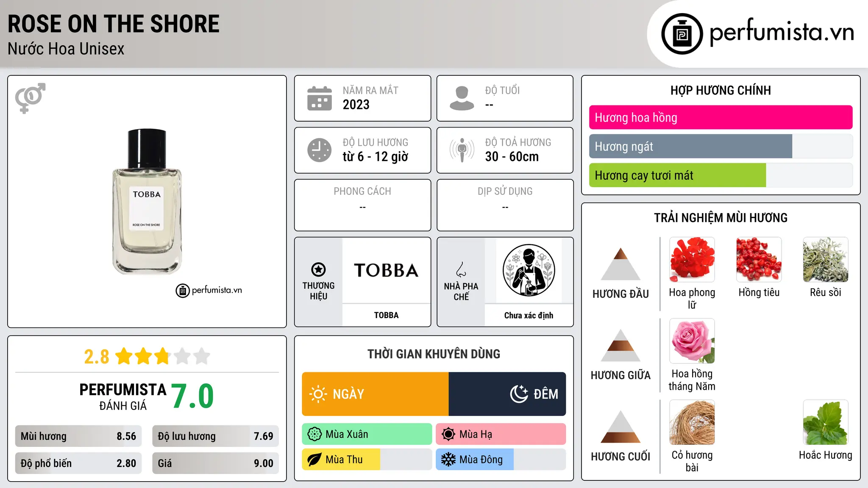Click the sillage value 30 - 60cm
The width and height of the screenshot is (868, 488).
pos(512,157)
